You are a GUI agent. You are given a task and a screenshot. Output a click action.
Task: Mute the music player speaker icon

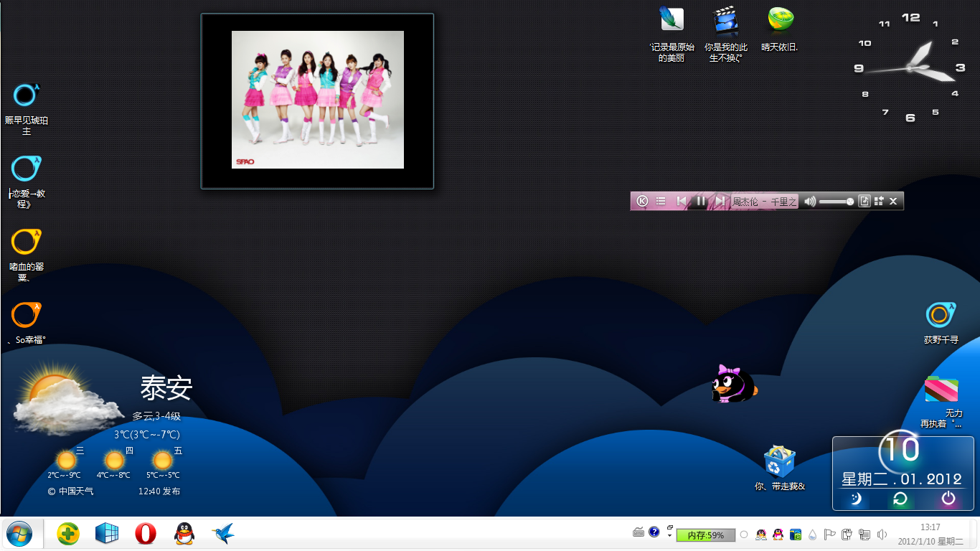pos(810,202)
